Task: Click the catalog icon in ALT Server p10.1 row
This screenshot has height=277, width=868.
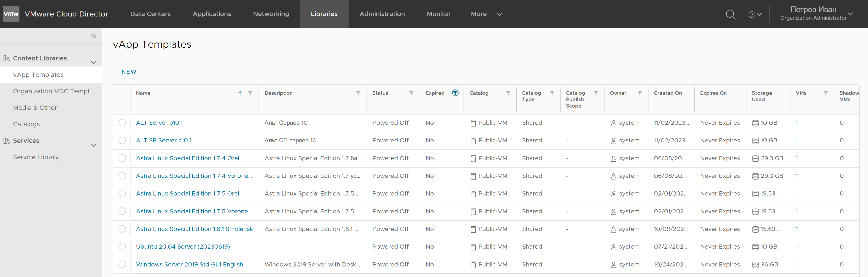Action: (473, 123)
